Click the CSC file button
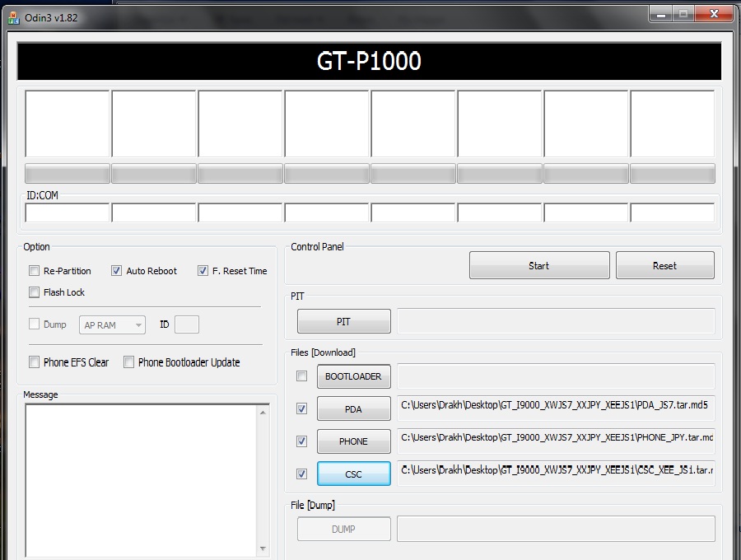The image size is (741, 560). coord(353,474)
